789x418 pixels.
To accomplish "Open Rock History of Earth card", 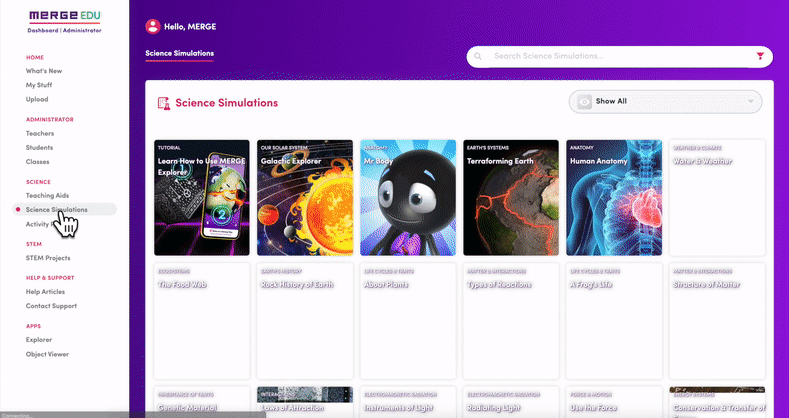I will point(305,321).
